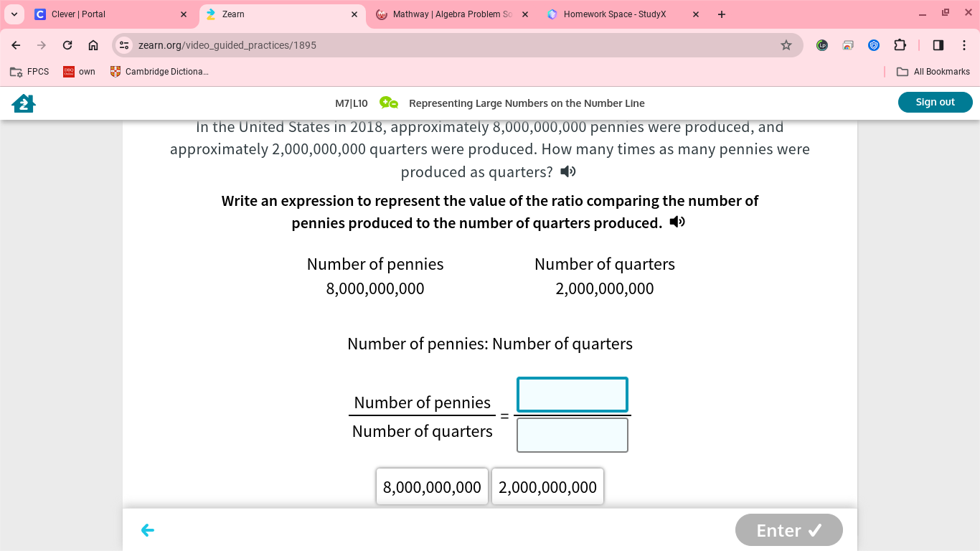
Task: Click the numerator input box
Action: point(573,395)
